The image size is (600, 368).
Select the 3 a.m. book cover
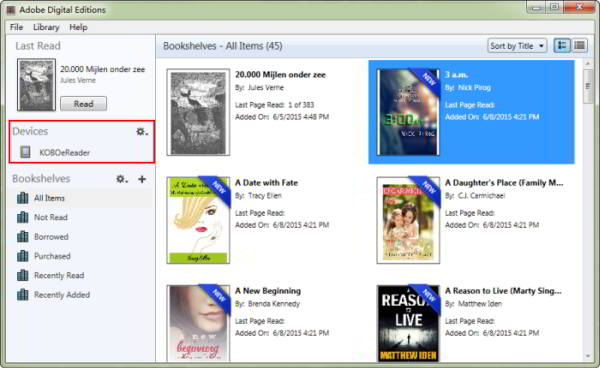click(408, 112)
